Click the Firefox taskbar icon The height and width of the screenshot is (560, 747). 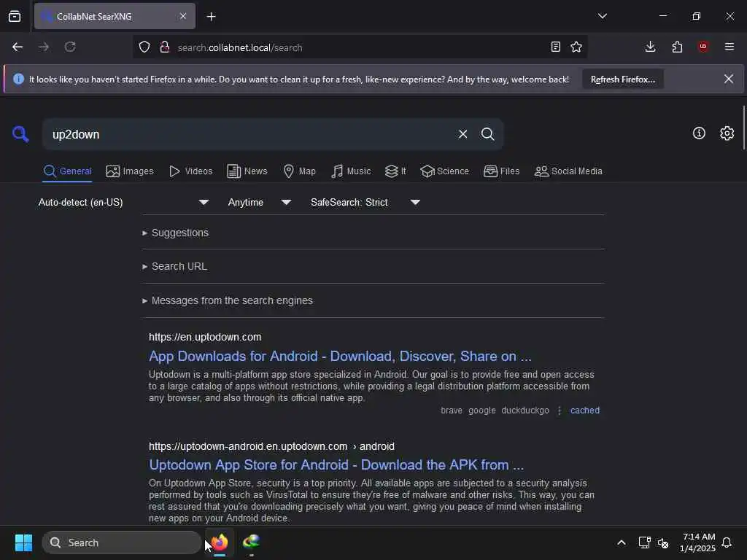tap(219, 542)
